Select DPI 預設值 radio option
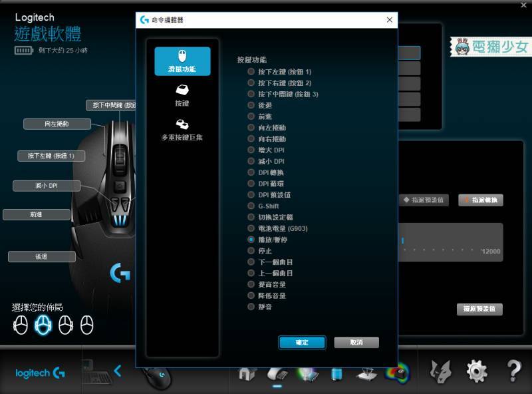This screenshot has height=394, width=532. pos(251,195)
